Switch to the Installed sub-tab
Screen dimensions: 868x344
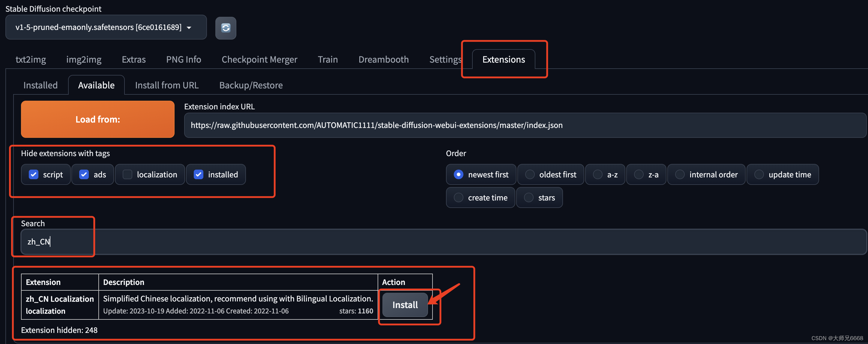click(40, 85)
